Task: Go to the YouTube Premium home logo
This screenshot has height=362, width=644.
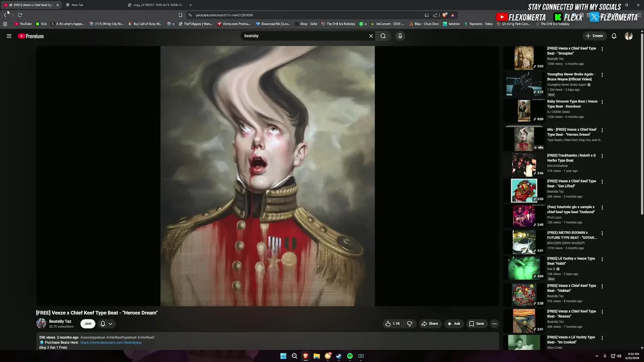Action: pos(31,36)
